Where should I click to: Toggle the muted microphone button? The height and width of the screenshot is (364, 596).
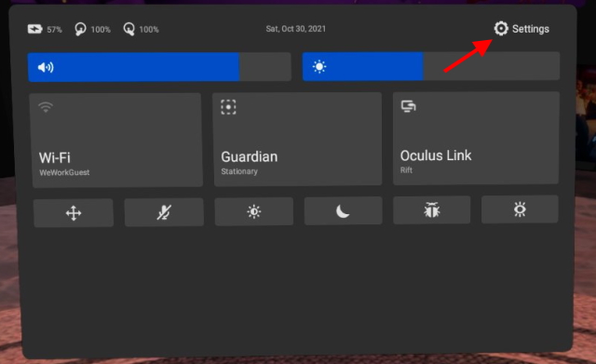pyautogui.click(x=164, y=212)
